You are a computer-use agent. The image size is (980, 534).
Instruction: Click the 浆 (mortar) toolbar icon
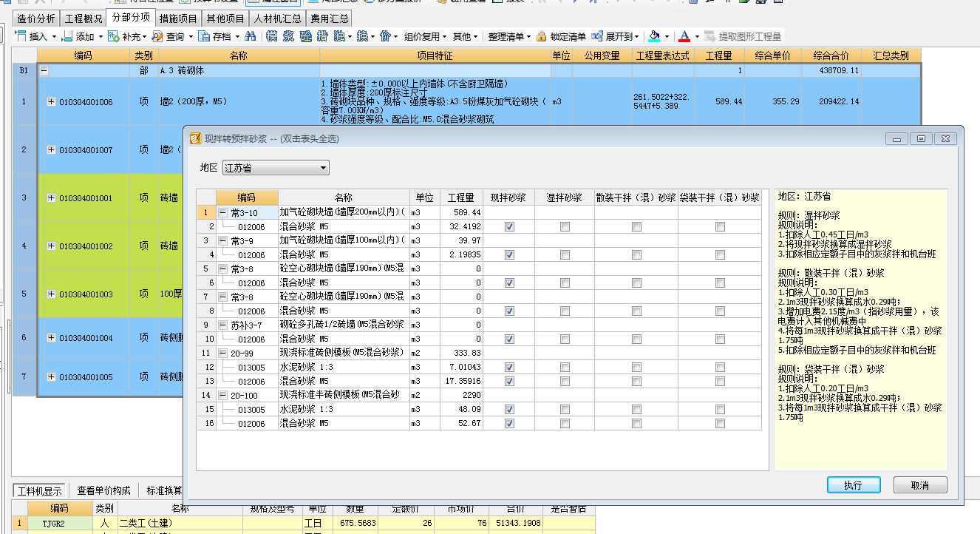[x=288, y=36]
